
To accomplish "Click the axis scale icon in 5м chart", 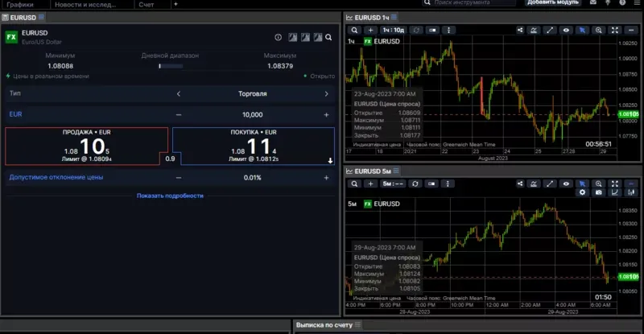I will 614,192.
